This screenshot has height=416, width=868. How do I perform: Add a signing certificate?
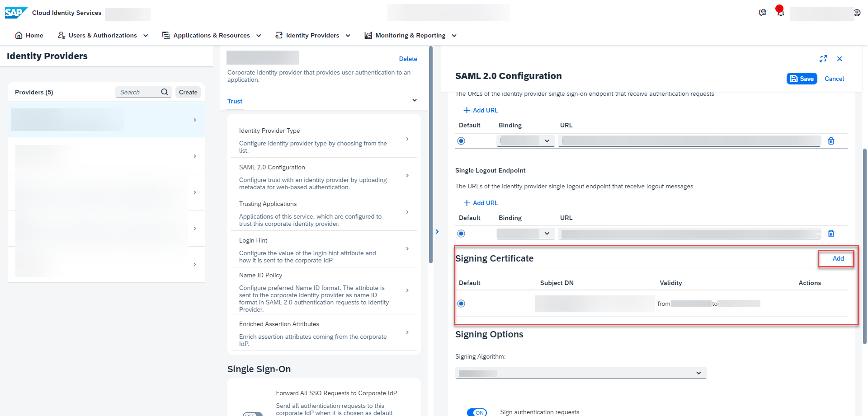tap(838, 258)
